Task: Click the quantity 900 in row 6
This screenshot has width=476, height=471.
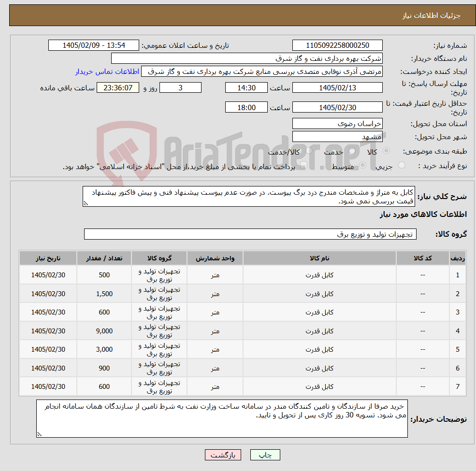Action: tap(104, 368)
